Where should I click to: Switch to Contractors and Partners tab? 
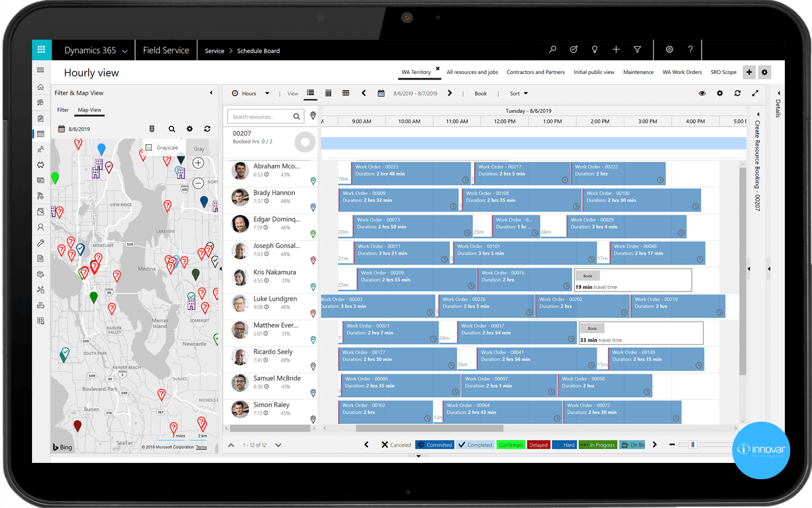[535, 72]
